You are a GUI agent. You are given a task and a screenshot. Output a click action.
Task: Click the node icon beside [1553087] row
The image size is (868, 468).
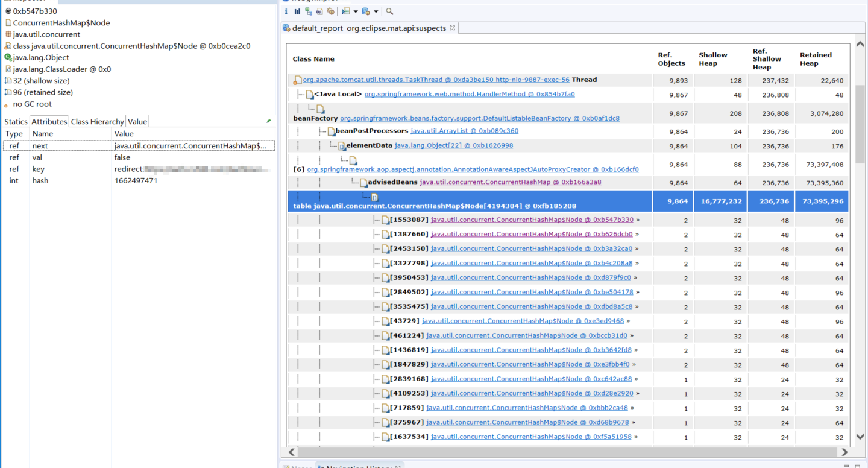(386, 220)
